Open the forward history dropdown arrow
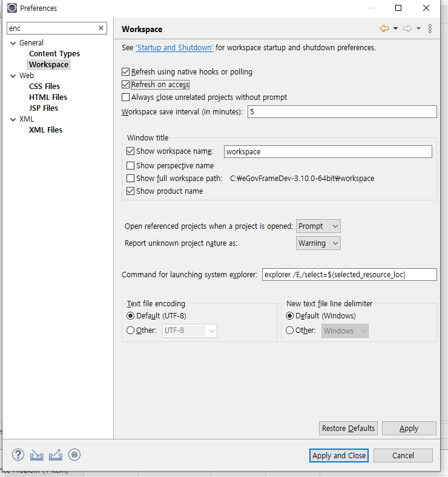The width and height of the screenshot is (448, 477). click(x=418, y=28)
